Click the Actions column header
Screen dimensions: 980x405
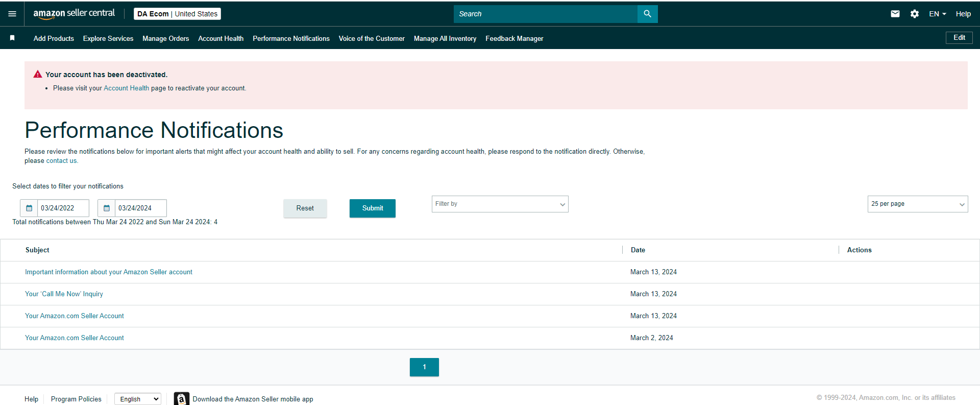click(x=860, y=250)
